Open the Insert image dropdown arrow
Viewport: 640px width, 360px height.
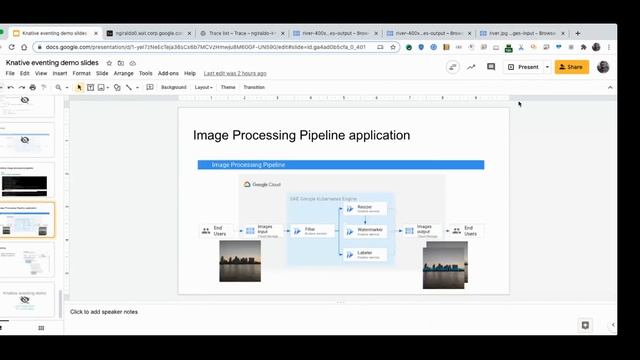[107, 87]
